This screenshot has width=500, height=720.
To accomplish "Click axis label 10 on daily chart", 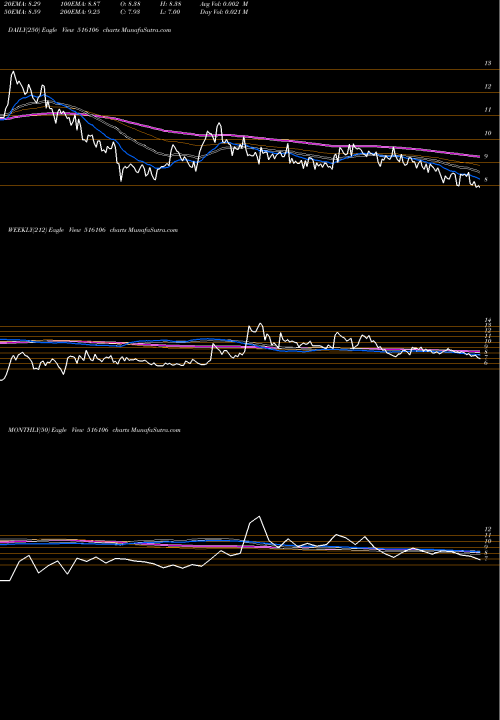I will point(488,133).
